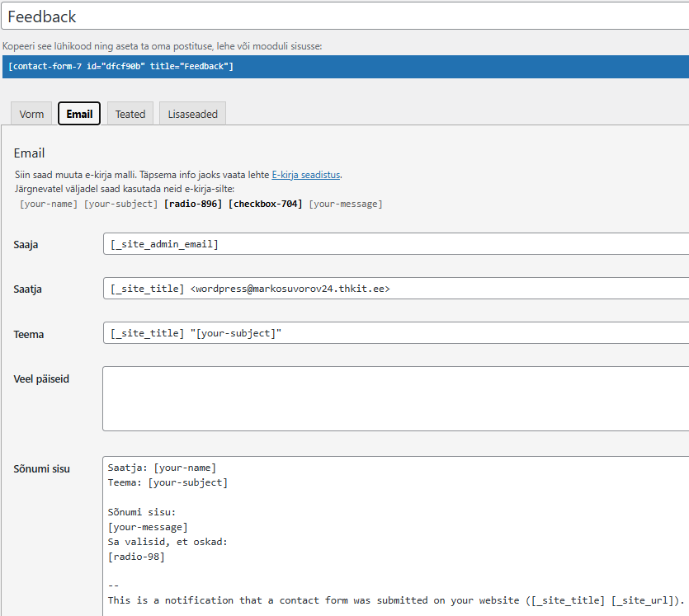Click the Veel päiseid label
The image size is (689, 616).
pyautogui.click(x=41, y=379)
